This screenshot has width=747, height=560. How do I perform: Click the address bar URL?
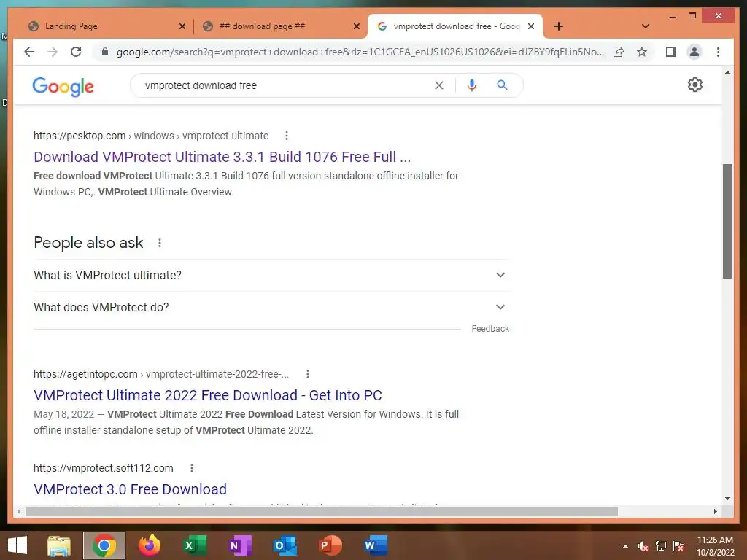[360, 52]
